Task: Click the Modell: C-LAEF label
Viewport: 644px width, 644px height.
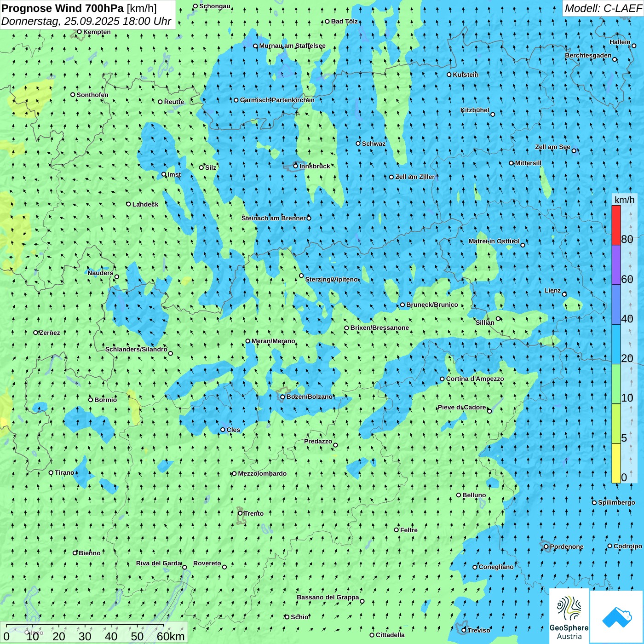Action: pyautogui.click(x=603, y=8)
